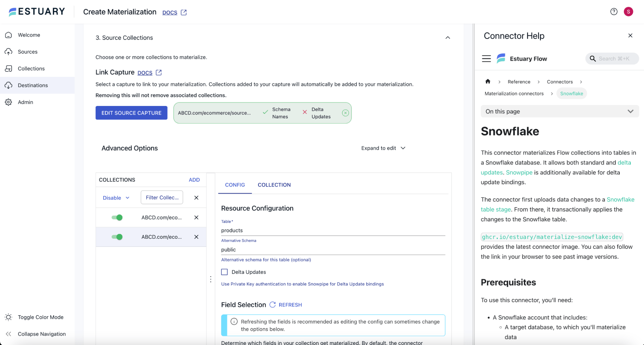Switch to the COLLECTION tab
The width and height of the screenshot is (644, 345).
pyautogui.click(x=274, y=185)
